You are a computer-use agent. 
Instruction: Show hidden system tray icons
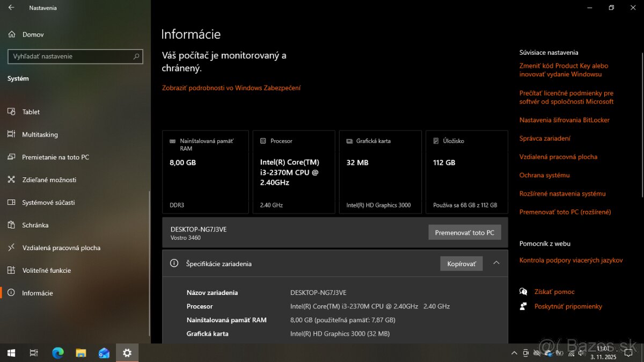pos(514,353)
